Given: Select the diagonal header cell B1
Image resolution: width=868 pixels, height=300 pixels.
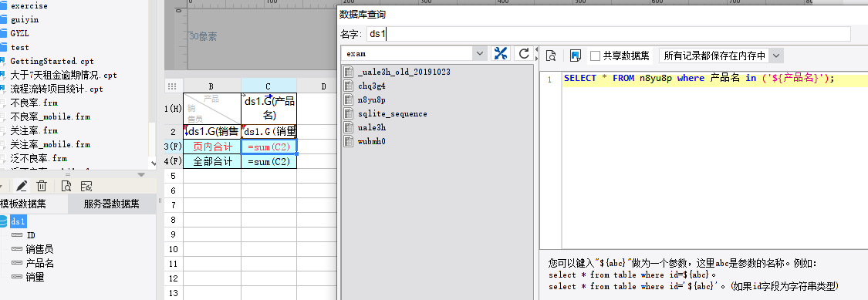Looking at the screenshot, I should [x=212, y=109].
